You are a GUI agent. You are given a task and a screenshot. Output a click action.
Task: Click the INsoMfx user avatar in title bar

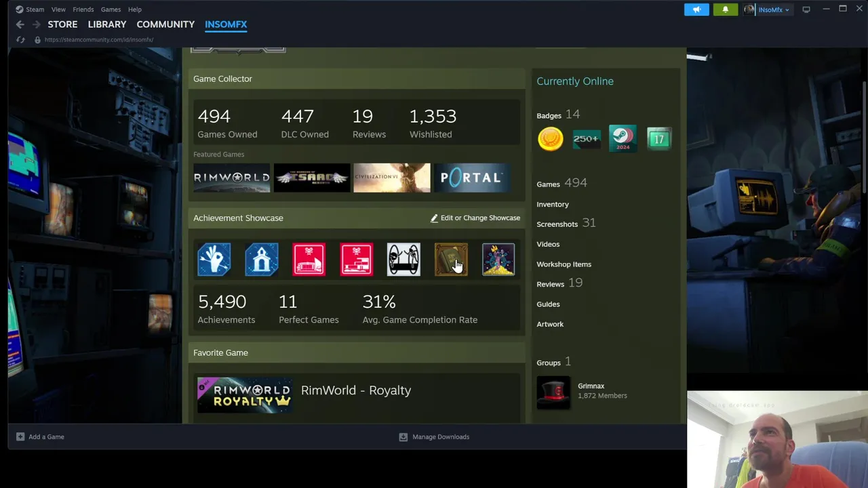click(749, 9)
